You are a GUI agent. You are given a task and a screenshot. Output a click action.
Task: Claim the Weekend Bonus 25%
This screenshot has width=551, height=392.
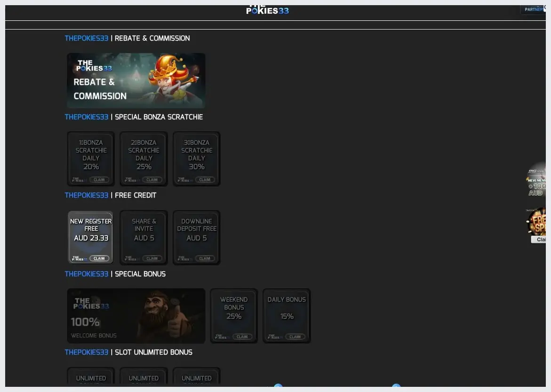pyautogui.click(x=242, y=337)
